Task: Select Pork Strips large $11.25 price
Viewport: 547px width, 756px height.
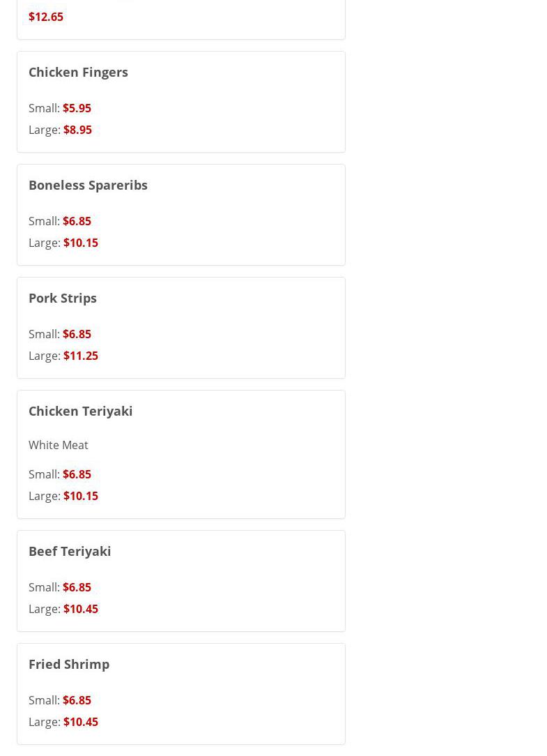Action: click(80, 356)
